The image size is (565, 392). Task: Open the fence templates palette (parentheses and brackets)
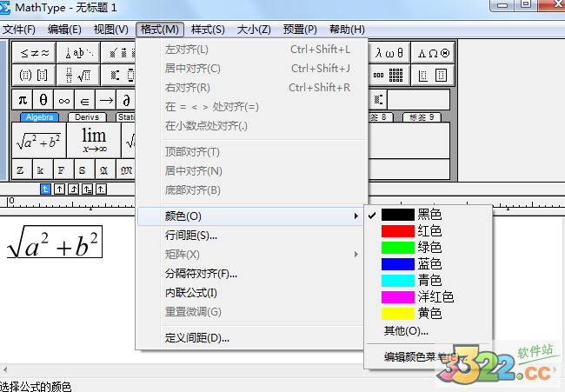34,75
